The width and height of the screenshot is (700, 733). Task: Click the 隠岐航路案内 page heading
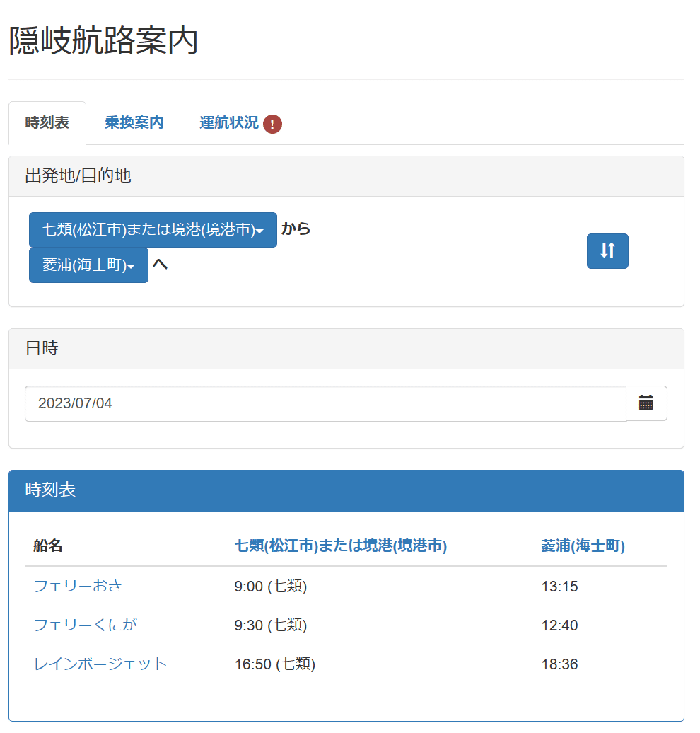coord(104,40)
